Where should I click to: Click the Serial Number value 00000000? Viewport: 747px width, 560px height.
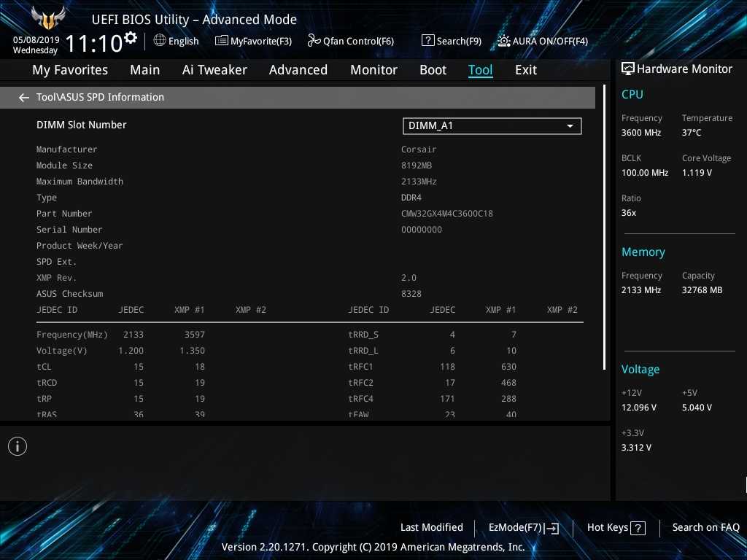click(421, 230)
